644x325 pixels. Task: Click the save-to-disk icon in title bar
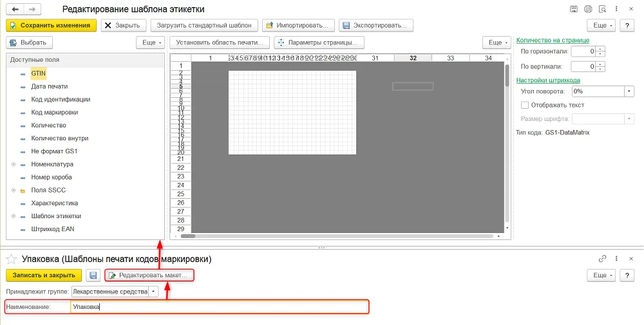574,9
